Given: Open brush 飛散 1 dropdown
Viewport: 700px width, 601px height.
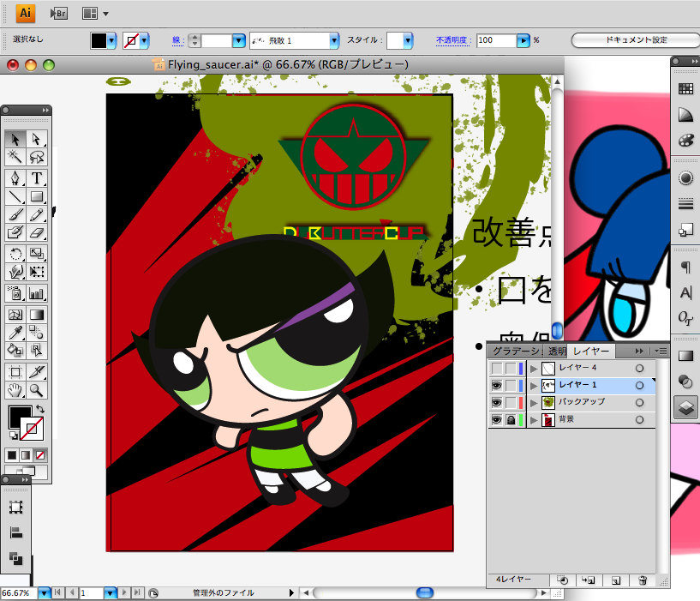Looking at the screenshot, I should click(334, 40).
